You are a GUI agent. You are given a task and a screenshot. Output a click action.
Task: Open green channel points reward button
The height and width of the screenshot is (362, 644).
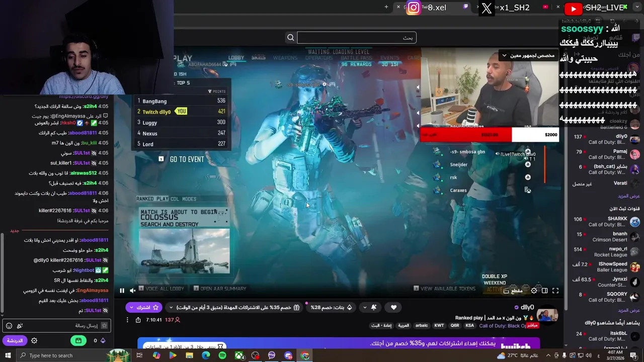(x=78, y=340)
